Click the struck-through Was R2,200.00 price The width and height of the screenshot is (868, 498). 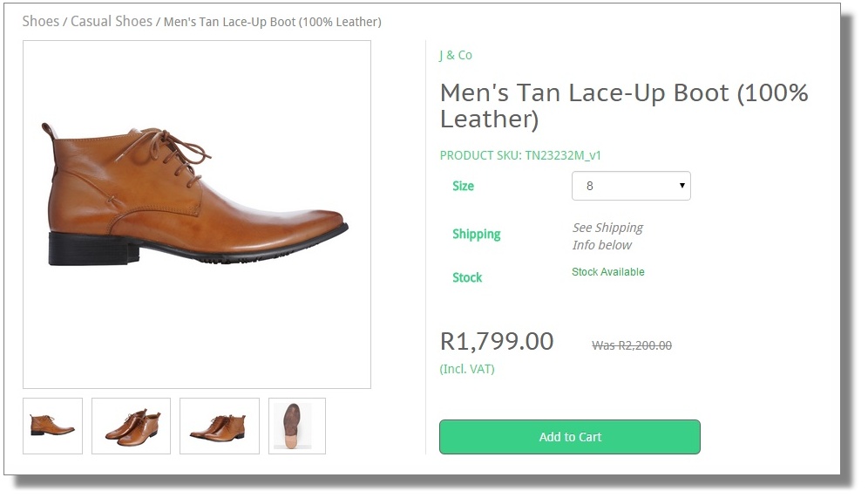(x=631, y=345)
